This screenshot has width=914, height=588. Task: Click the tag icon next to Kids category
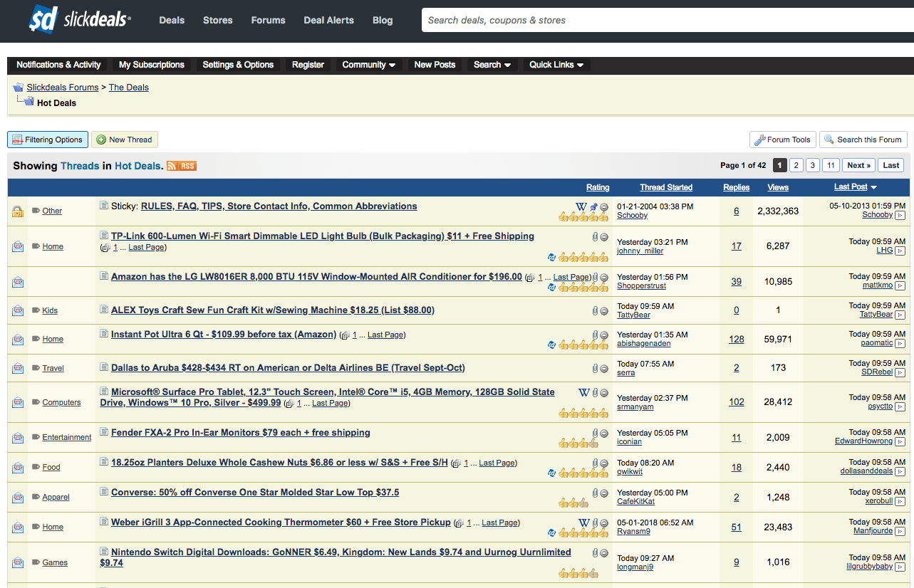(36, 310)
